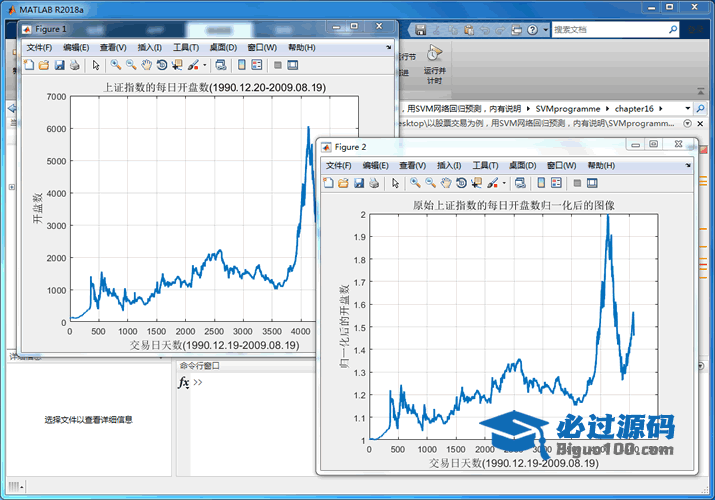The width and height of the screenshot is (715, 500).
Task: Click the Run and Time button
Action: (x=434, y=61)
